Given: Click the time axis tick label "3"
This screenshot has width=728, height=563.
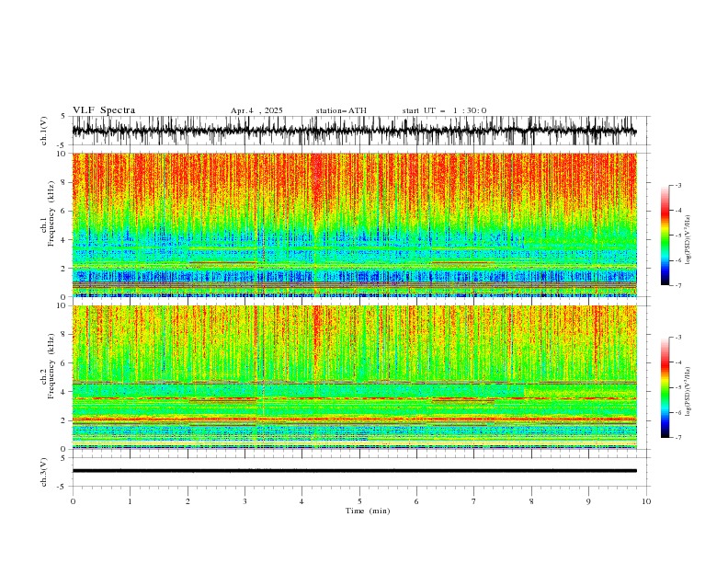Looking at the screenshot, I should tap(245, 501).
